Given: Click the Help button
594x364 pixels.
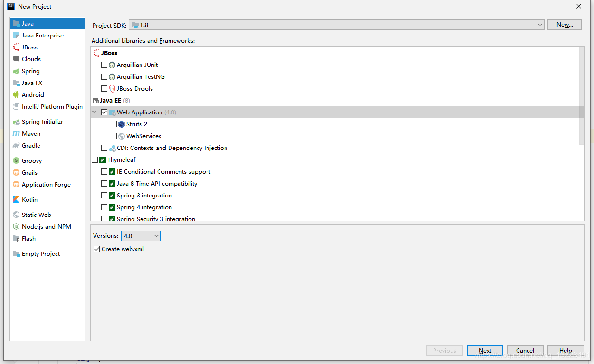Looking at the screenshot, I should [566, 351].
